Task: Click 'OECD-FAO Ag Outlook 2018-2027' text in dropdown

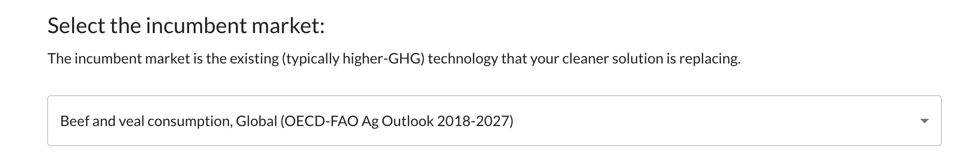Action: (x=397, y=121)
